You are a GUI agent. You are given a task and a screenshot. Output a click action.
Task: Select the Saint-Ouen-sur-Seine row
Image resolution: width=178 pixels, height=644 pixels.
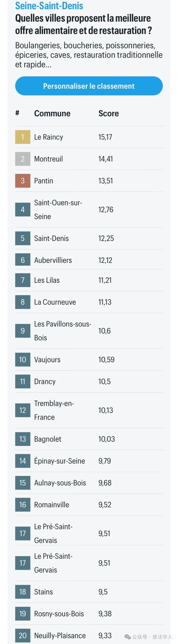coord(89,209)
